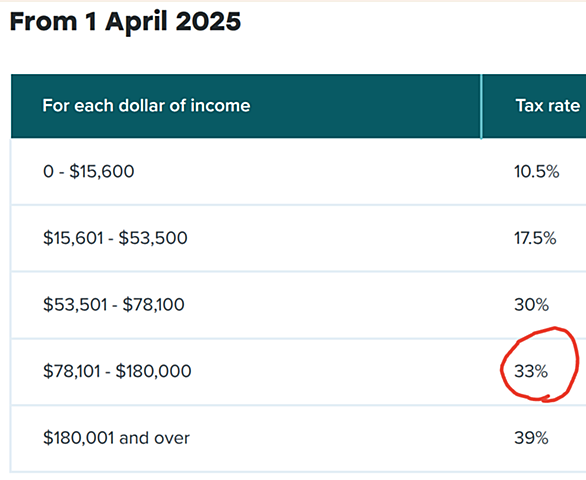Select the 'For each dollar of income' header
Image resolution: width=586 pixels, height=480 pixels.
tap(146, 106)
